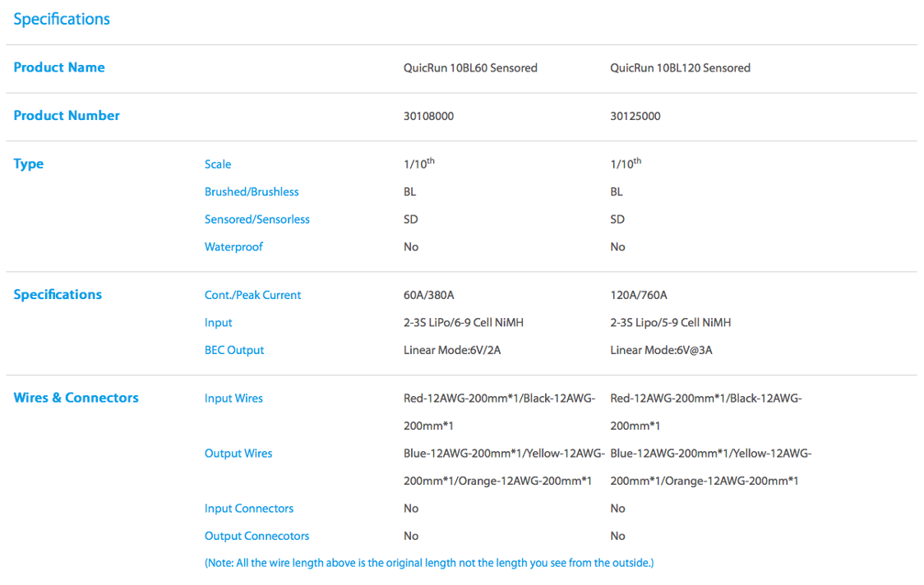Click the 10BL120 Output Wires Blue-12AWG value
Image resolution: width=924 pixels, height=585 pixels.
coord(711,468)
